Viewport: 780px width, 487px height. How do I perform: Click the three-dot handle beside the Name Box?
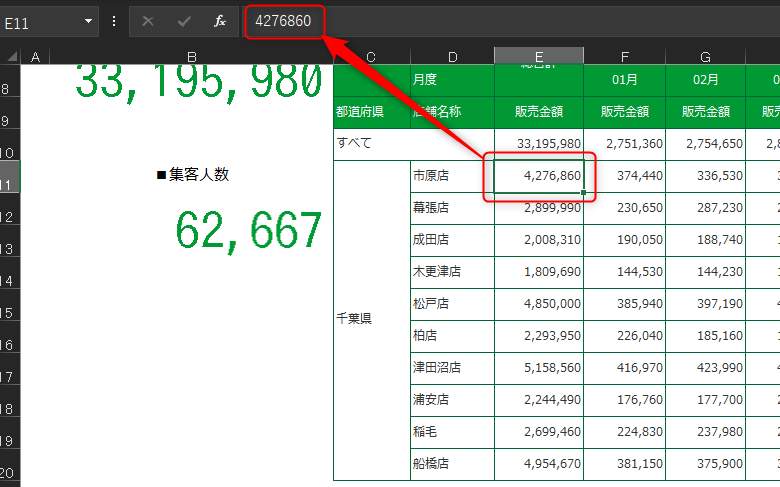point(114,21)
